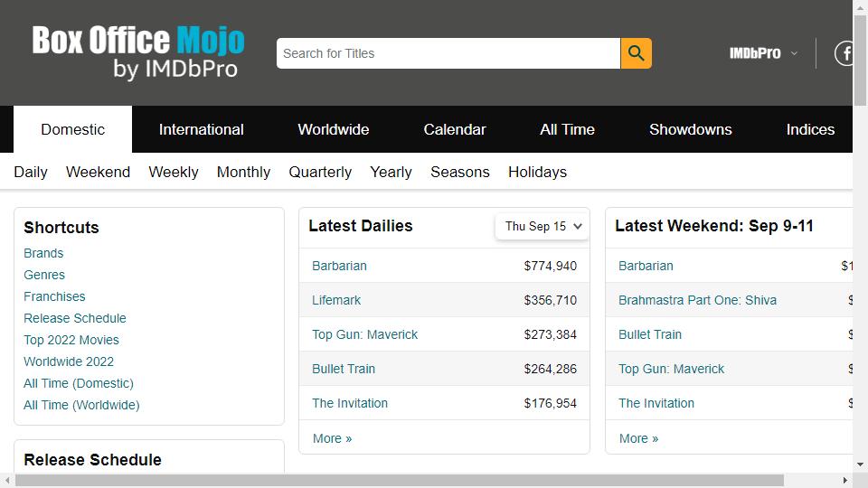Image resolution: width=868 pixels, height=488 pixels.
Task: Click More » under Latest Dailies
Action: tap(332, 438)
